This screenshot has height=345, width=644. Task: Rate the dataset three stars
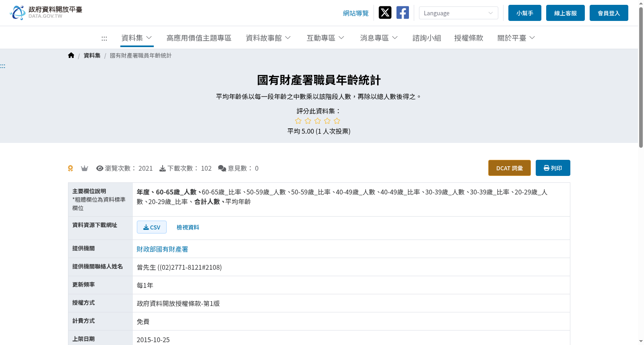pos(318,121)
